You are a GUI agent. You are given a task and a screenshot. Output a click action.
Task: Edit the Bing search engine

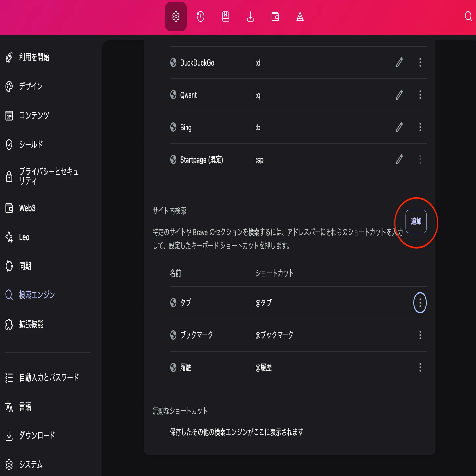coord(399,127)
